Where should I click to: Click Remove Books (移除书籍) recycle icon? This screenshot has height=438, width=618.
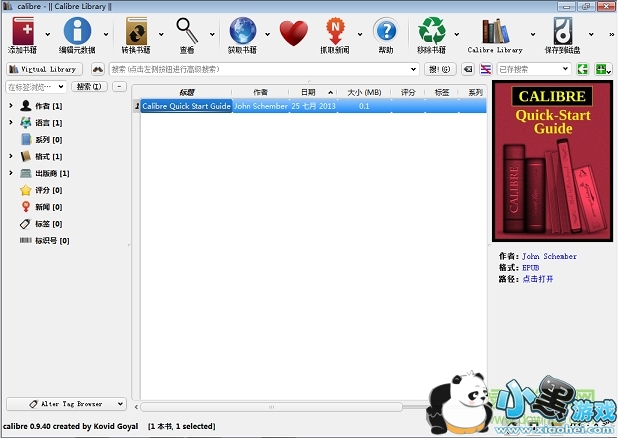432,31
